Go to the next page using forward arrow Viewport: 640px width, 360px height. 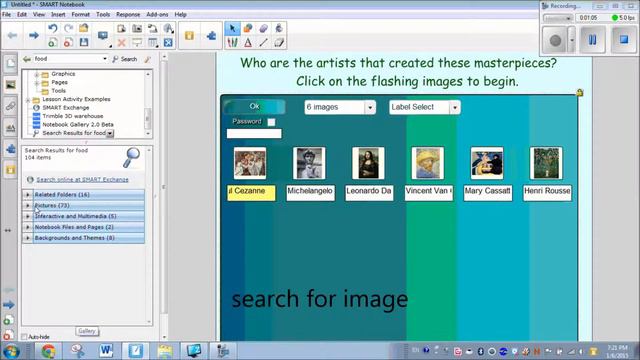[33, 36]
